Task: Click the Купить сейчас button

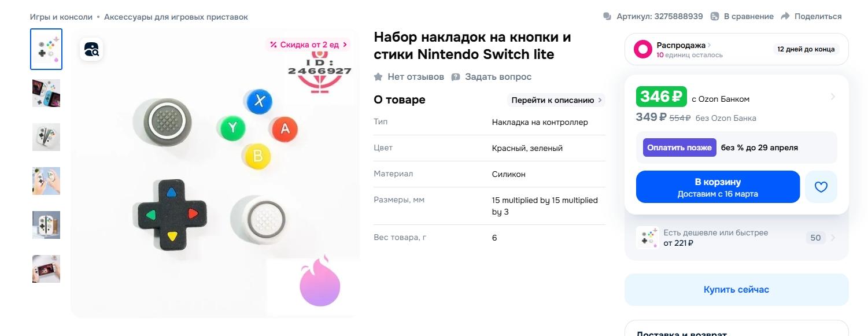Action: pyautogui.click(x=736, y=289)
